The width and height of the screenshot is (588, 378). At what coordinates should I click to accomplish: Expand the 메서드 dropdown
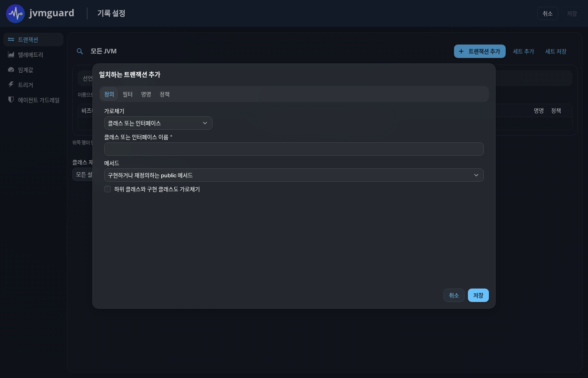[x=294, y=175]
